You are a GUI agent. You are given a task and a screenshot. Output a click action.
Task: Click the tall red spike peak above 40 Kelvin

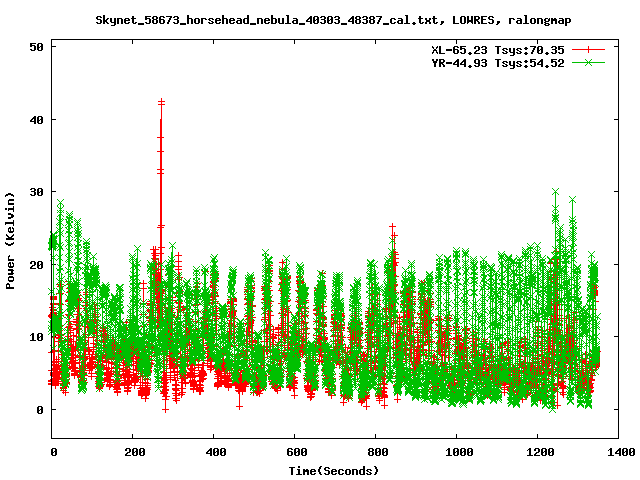pyautogui.click(x=161, y=102)
